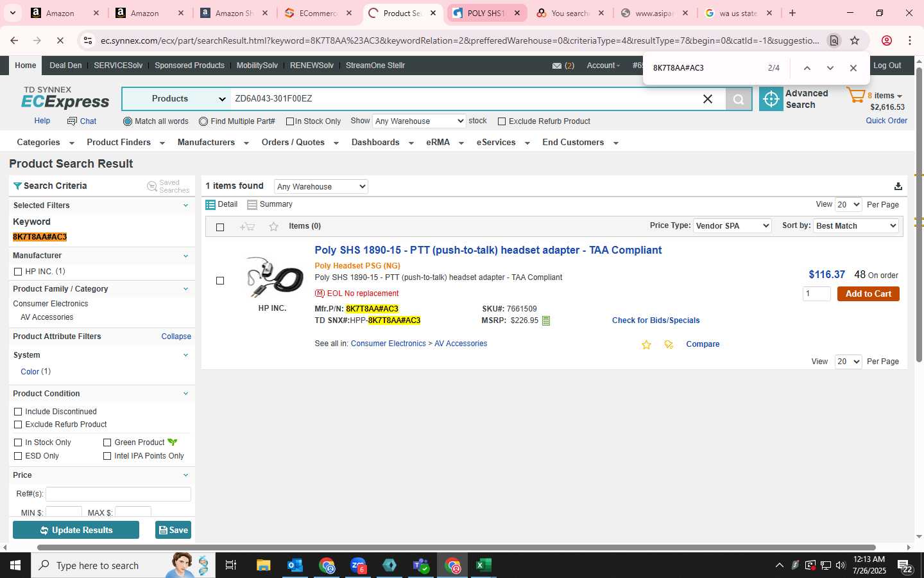Select Find Multiple Part# radio button
924x578 pixels.
(x=203, y=121)
